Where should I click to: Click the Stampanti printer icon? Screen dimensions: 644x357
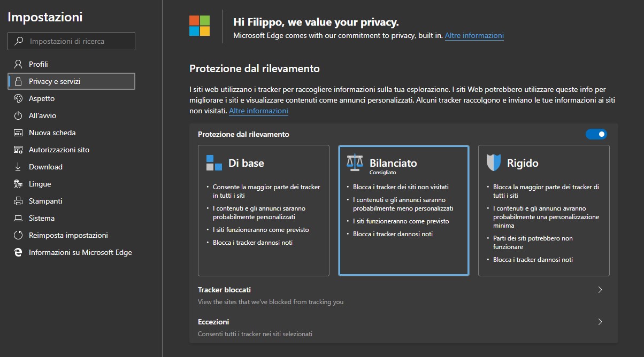click(x=18, y=201)
